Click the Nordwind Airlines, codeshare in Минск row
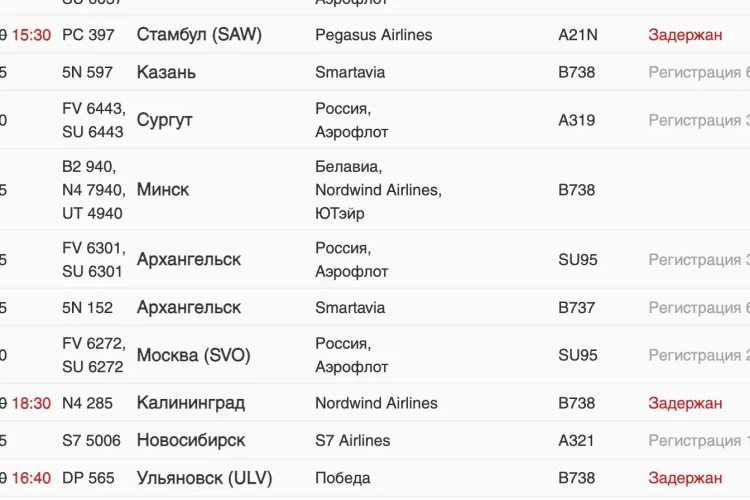Viewport: 750px width, 500px height. pyautogui.click(x=378, y=190)
